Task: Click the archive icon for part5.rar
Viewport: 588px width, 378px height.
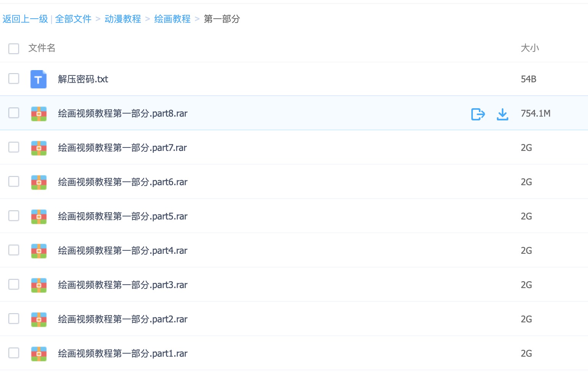Action: [39, 217]
